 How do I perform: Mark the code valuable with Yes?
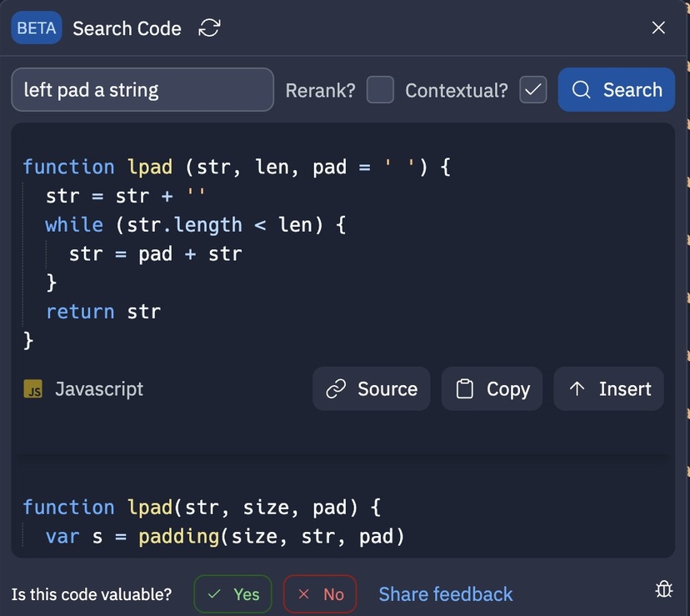pyautogui.click(x=232, y=593)
